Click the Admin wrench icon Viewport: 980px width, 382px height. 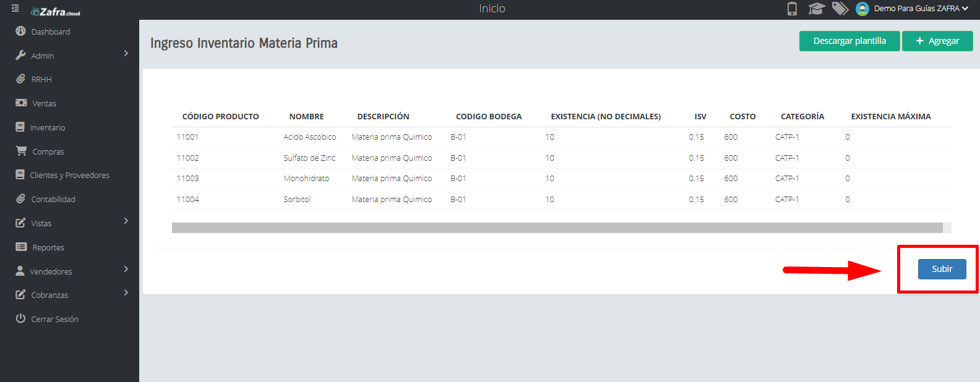[20, 55]
